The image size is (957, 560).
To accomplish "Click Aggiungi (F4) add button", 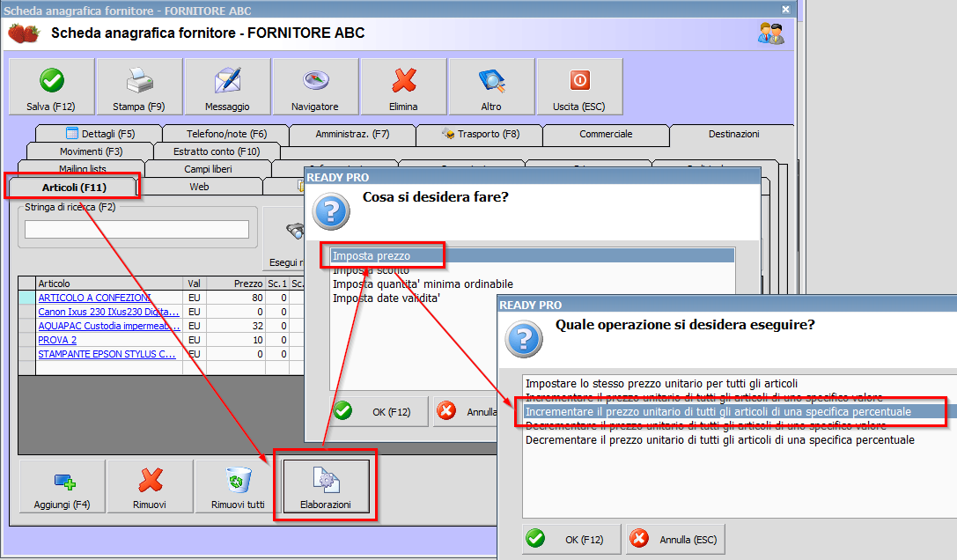I will pyautogui.click(x=63, y=487).
